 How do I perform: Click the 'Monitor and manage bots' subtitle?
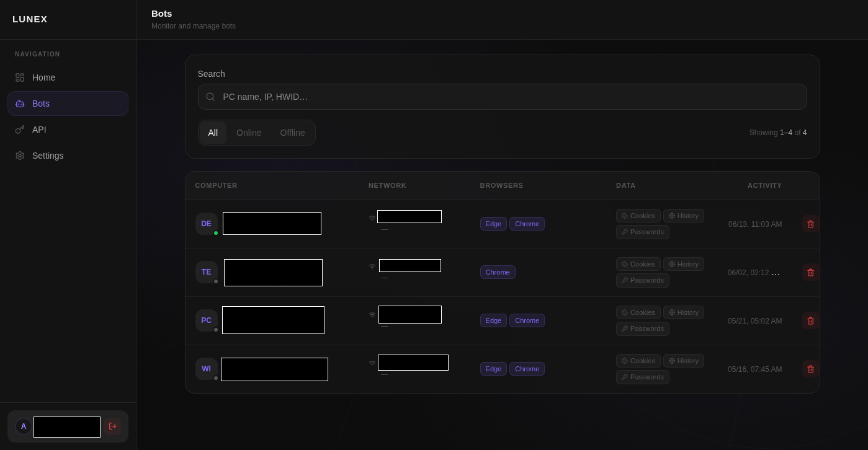click(x=194, y=26)
